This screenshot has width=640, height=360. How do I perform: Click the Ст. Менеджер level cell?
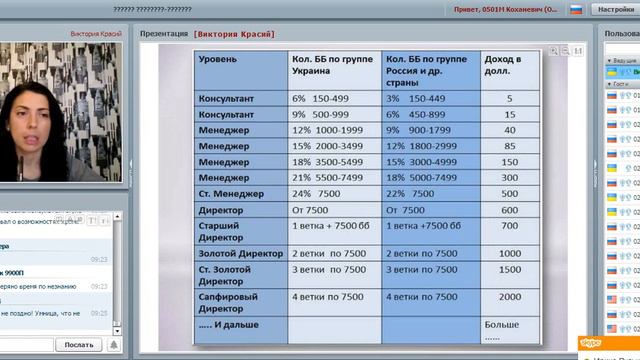click(x=241, y=194)
